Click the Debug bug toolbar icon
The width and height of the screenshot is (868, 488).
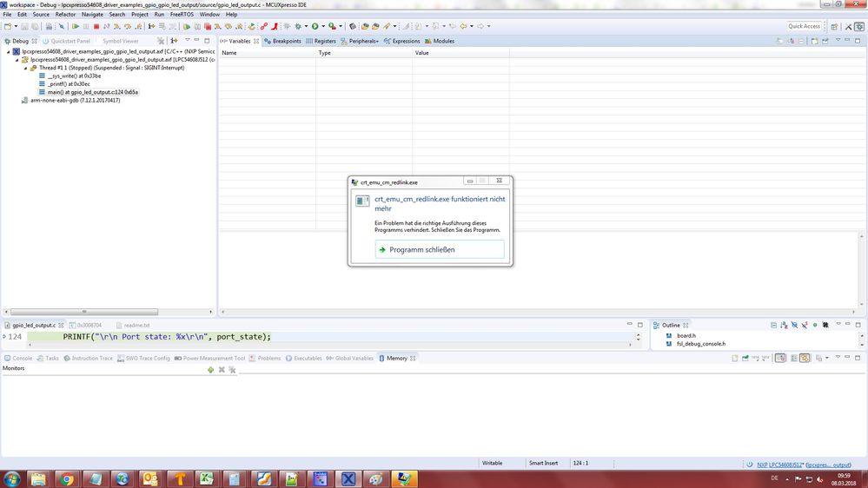[x=298, y=26]
